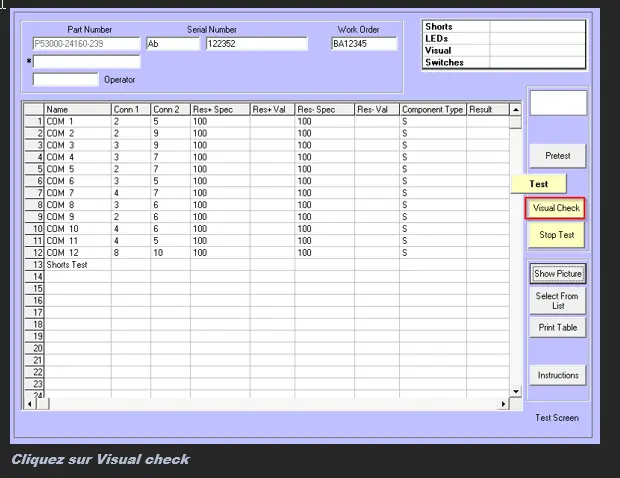Open the Show Picture button
This screenshot has width=620, height=478.
point(558,274)
